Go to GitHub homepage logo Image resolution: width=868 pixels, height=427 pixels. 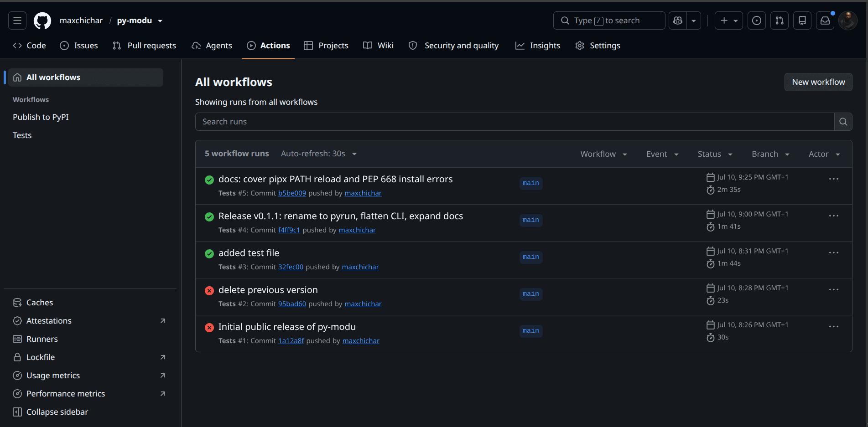(42, 21)
